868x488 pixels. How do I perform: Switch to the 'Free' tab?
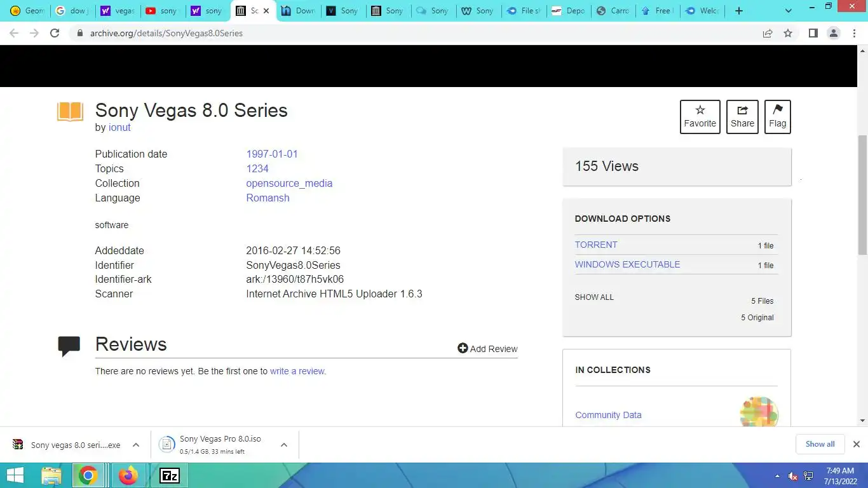658,11
